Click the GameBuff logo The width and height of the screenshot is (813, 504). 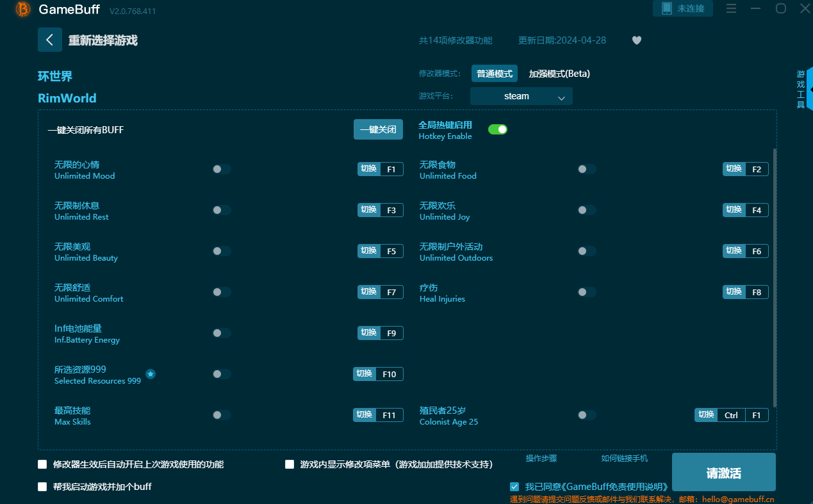pyautogui.click(x=21, y=10)
